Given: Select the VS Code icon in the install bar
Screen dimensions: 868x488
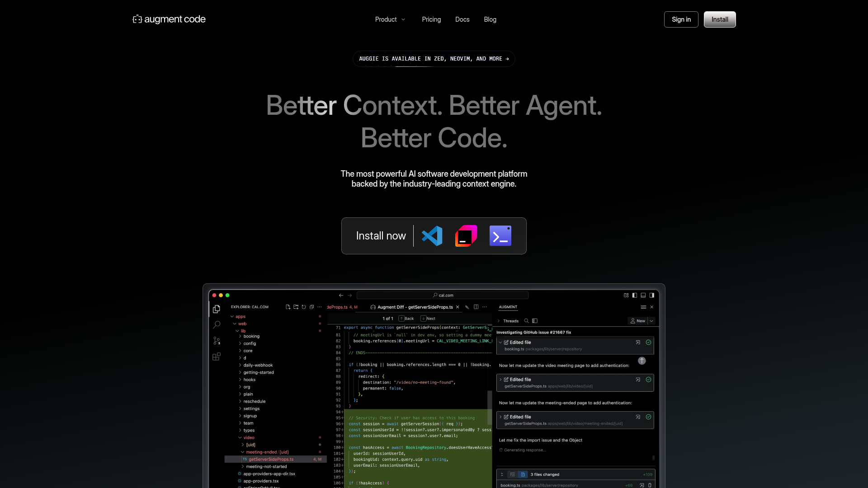Looking at the screenshot, I should pyautogui.click(x=432, y=235).
